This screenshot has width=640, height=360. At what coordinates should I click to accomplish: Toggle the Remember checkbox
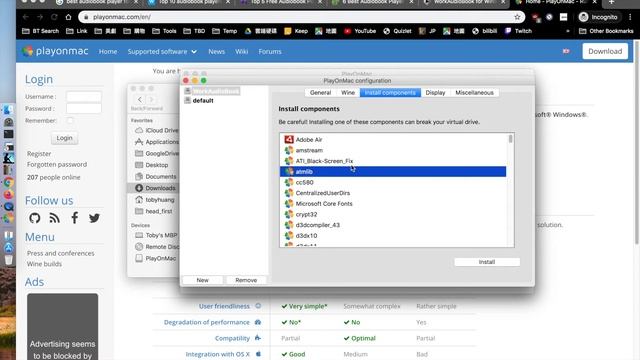coord(70,120)
